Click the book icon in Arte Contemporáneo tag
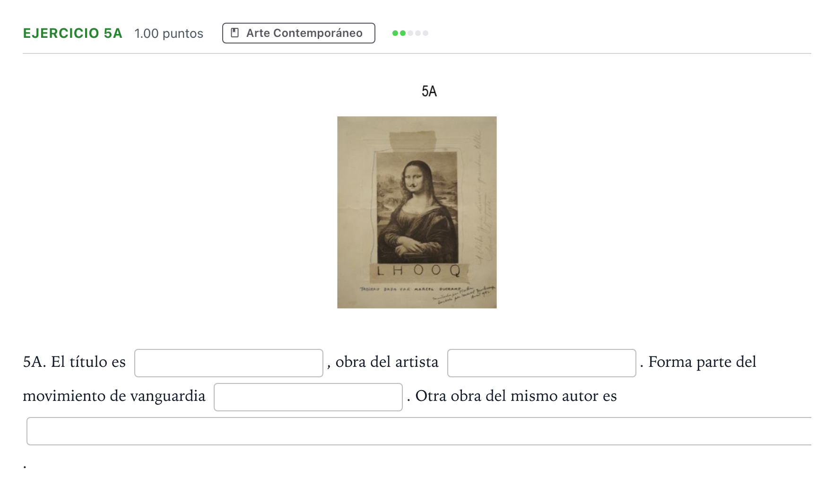 (x=235, y=33)
